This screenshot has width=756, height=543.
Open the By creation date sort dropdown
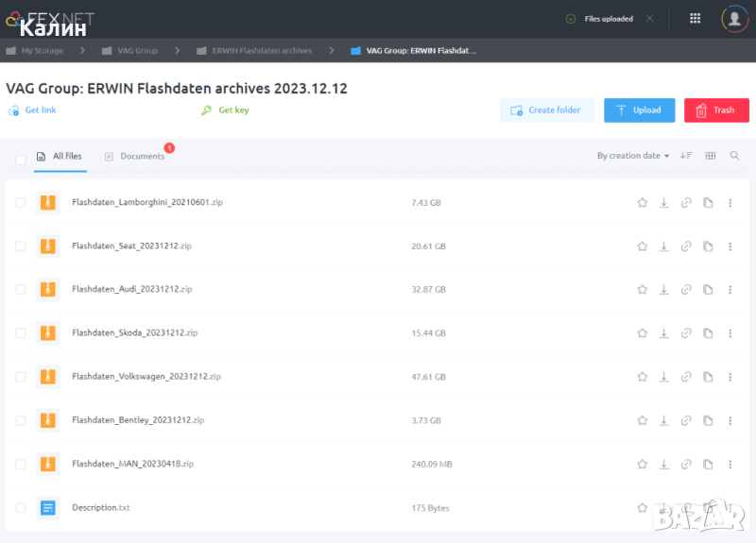point(633,156)
